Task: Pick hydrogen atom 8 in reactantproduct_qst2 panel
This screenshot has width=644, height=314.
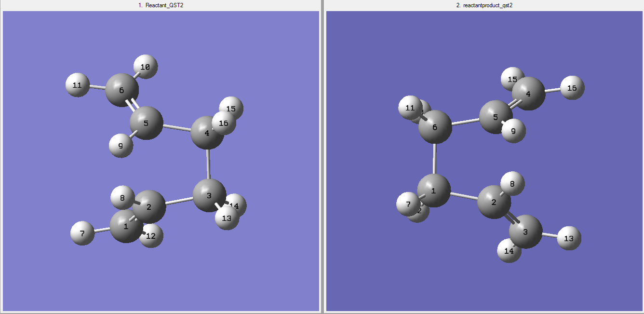Action: tap(512, 183)
